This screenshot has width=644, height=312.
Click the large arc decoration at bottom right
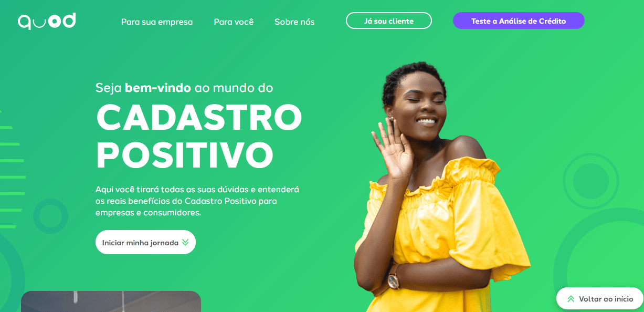click(x=599, y=257)
